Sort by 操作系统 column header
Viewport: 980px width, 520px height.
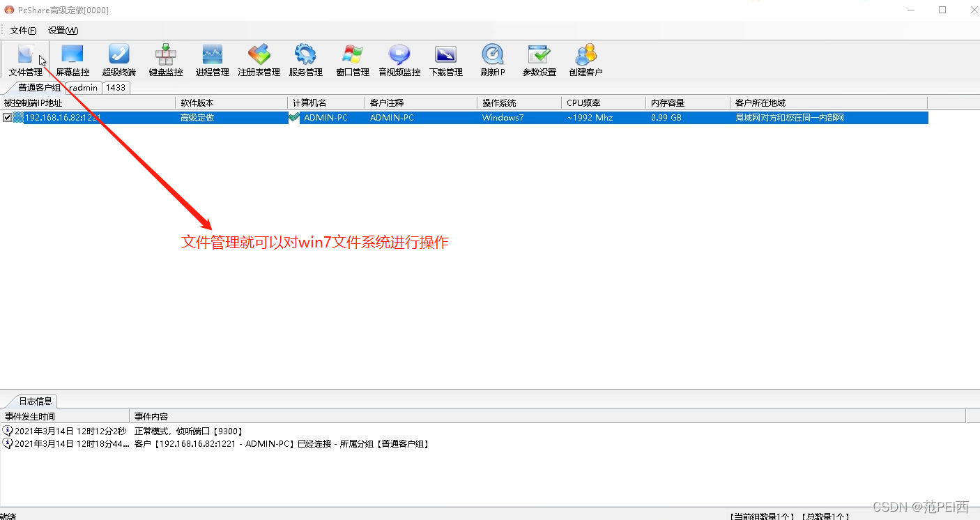[x=519, y=103]
